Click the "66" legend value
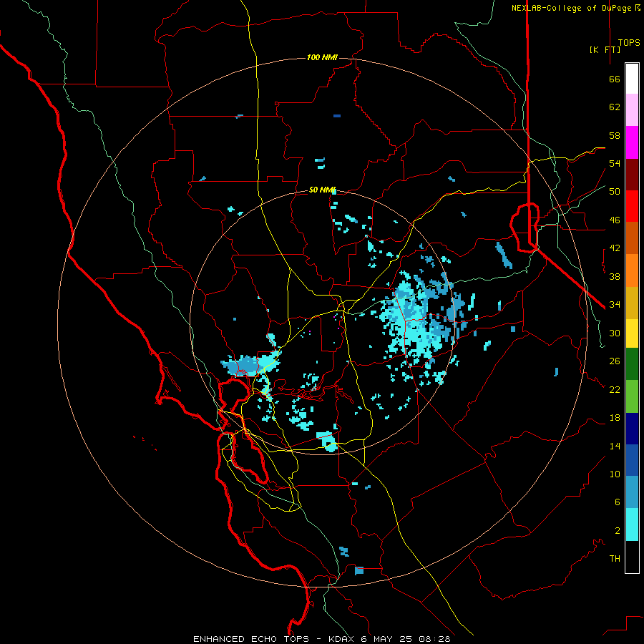Image resolution: width=644 pixels, height=644 pixels. 615,79
